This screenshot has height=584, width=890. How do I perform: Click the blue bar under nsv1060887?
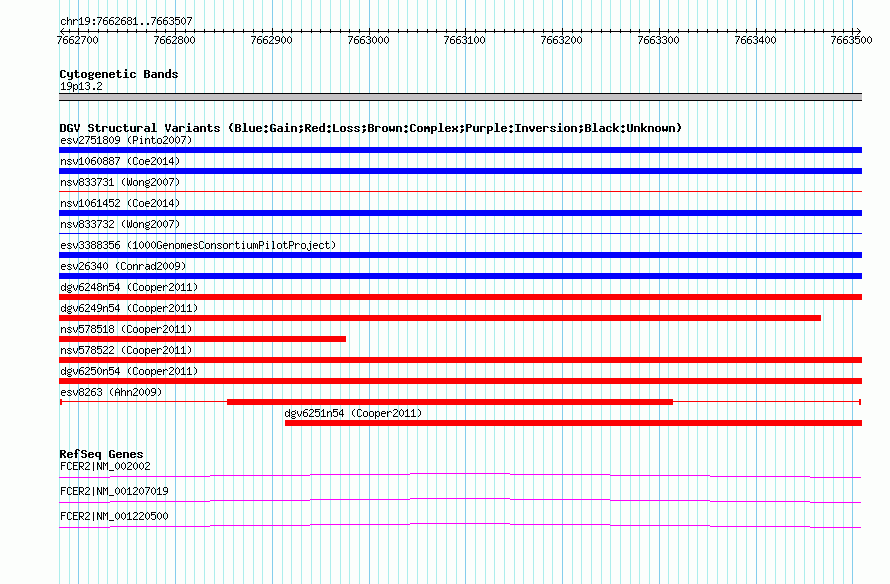click(x=460, y=171)
